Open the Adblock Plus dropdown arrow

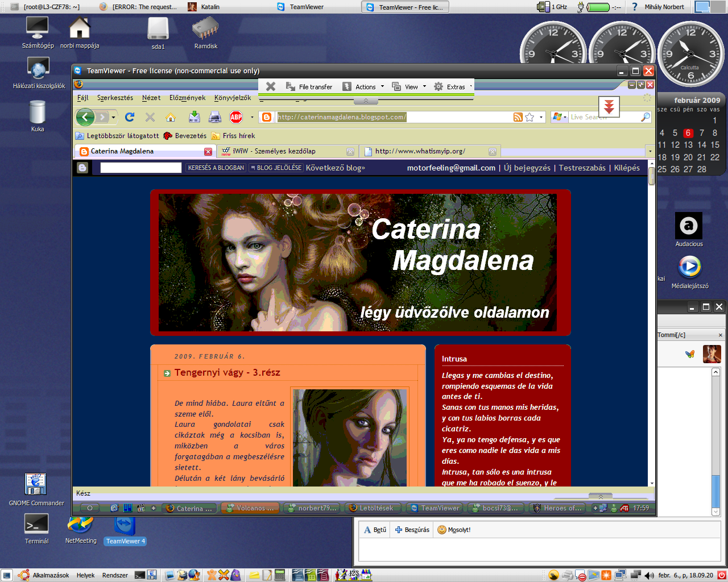coord(252,117)
